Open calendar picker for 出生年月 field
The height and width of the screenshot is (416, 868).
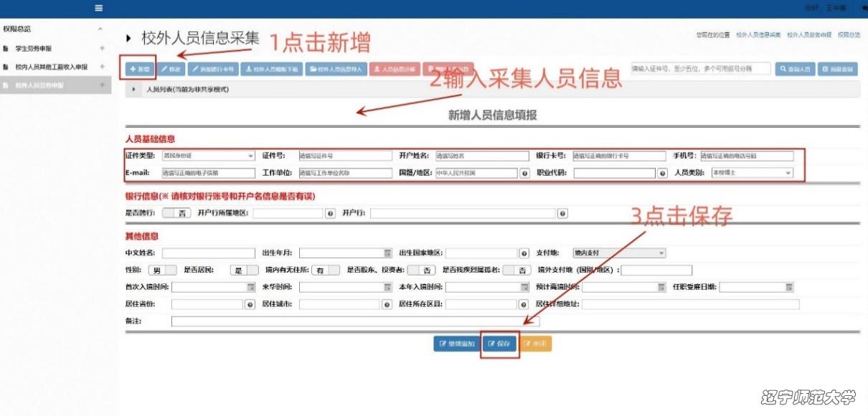387,253
